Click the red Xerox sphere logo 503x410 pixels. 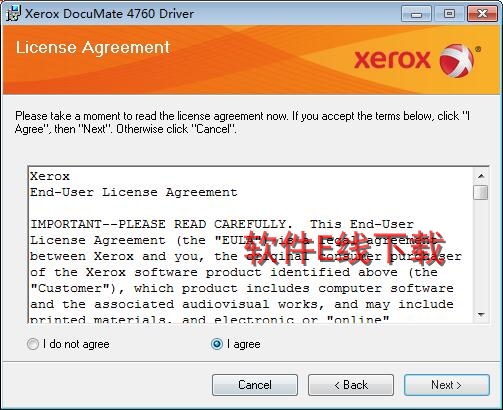457,60
